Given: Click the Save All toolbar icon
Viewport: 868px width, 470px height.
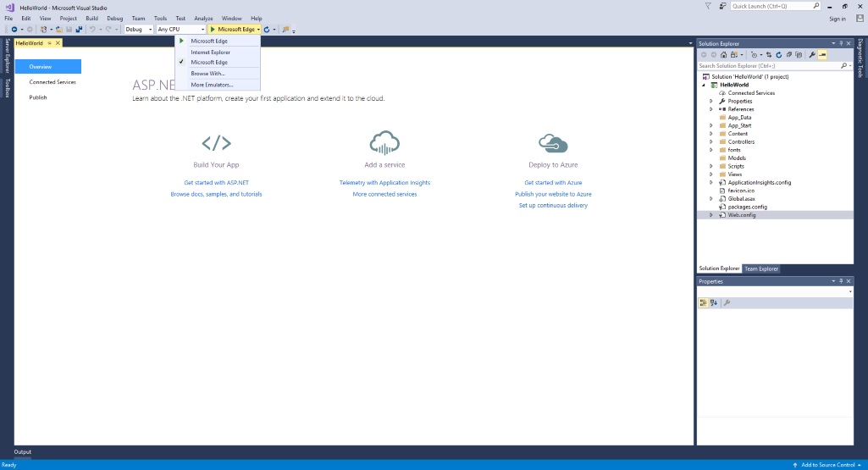Looking at the screenshot, I should pos(79,30).
